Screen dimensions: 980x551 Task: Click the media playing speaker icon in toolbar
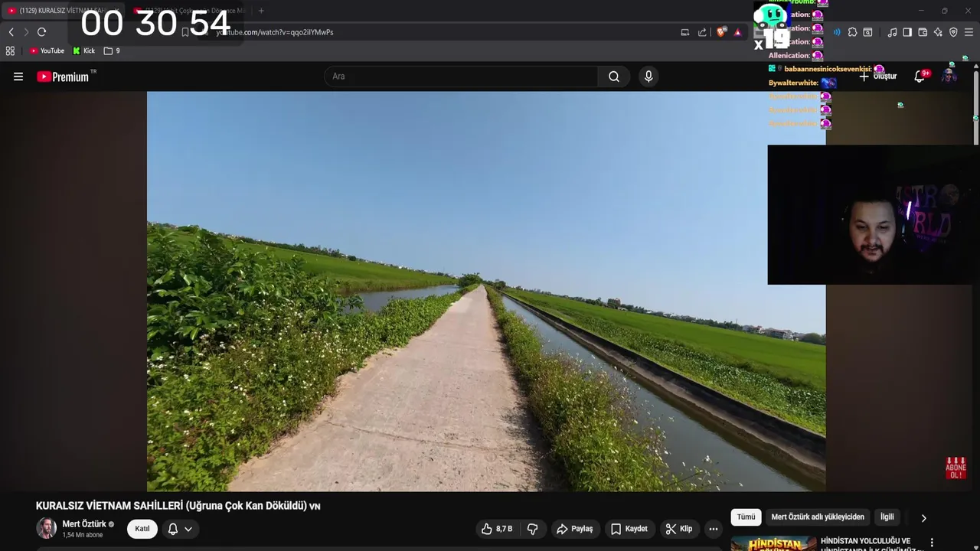tap(837, 32)
